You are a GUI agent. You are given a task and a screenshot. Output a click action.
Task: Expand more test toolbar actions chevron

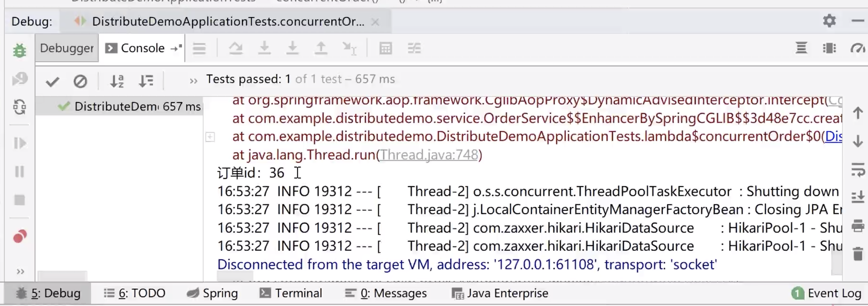tap(193, 81)
